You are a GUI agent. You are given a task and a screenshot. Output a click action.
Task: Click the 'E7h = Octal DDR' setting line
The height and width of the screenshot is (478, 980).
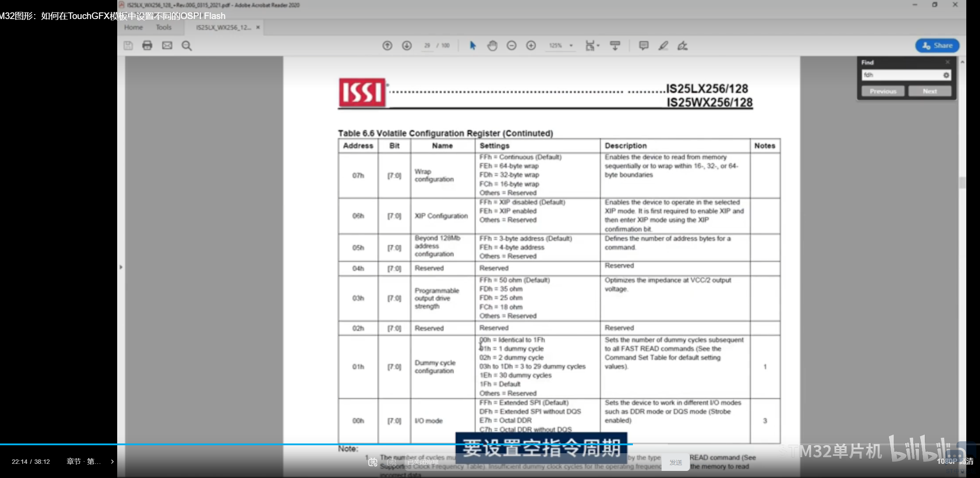[505, 420]
